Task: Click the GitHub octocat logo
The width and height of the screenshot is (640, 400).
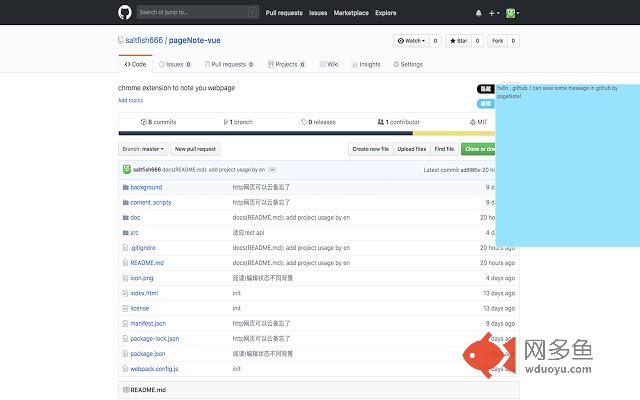Action: pos(125,12)
